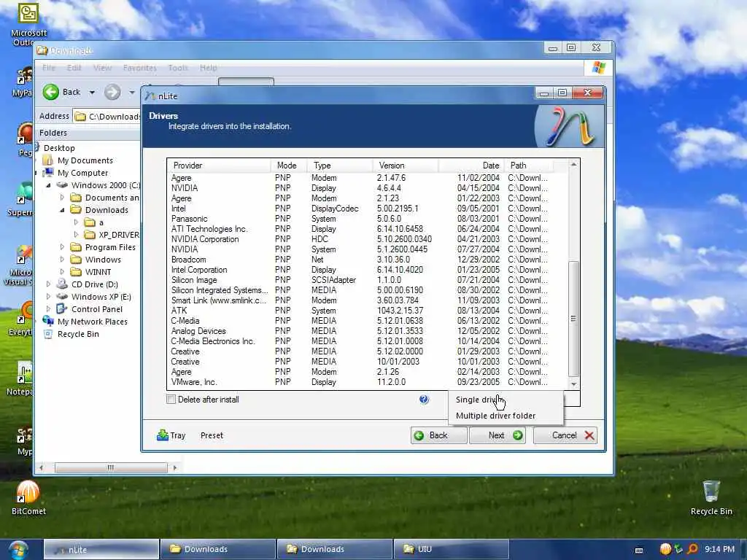
Task: Select Control Panel in the folder tree
Action: coord(97,309)
